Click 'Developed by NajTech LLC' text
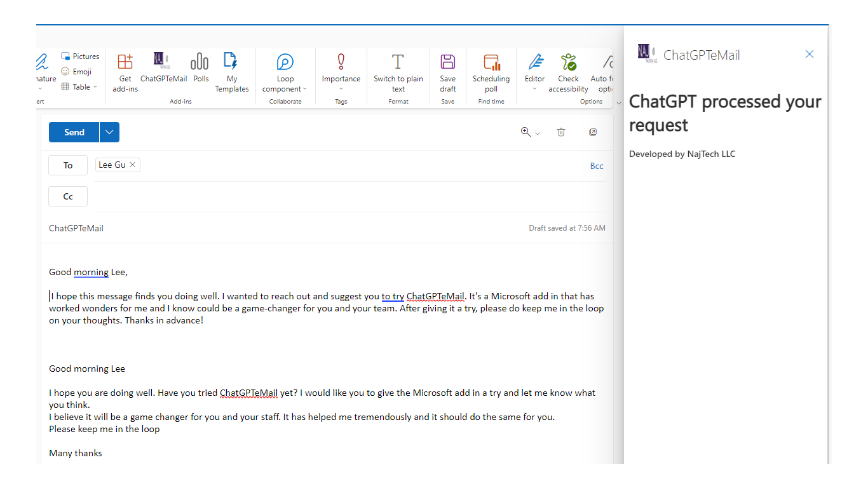 682,154
